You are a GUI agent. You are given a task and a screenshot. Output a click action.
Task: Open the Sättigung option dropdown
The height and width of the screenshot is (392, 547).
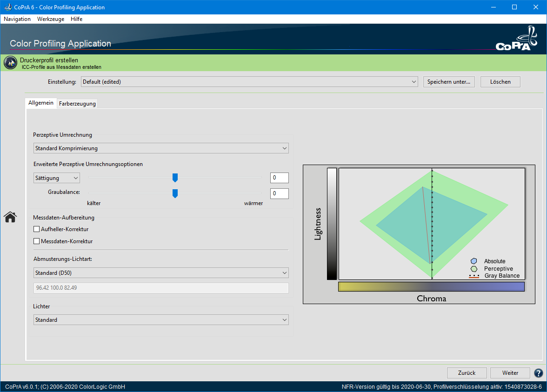(x=57, y=178)
